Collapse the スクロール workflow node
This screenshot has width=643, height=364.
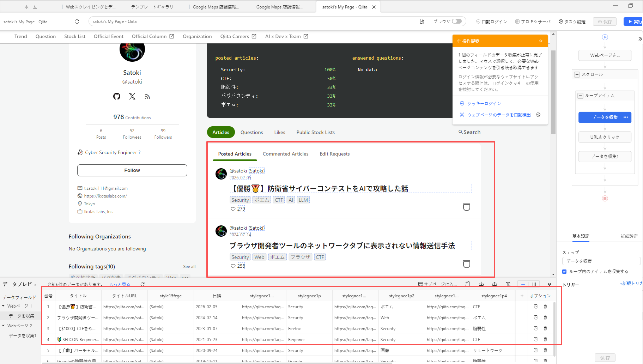577,74
